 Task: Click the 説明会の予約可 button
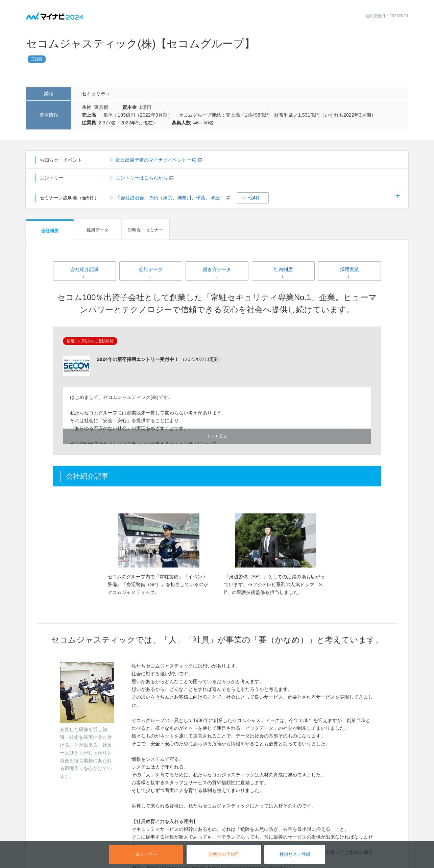click(x=224, y=854)
